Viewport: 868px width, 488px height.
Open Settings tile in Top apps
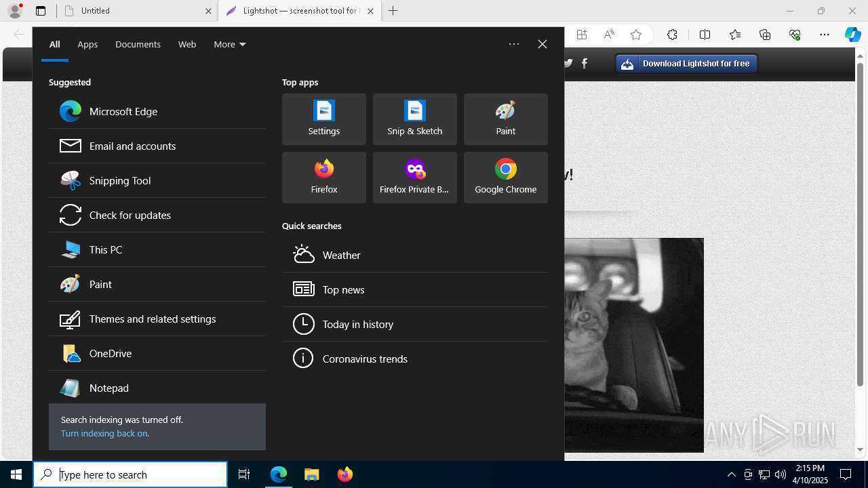(324, 119)
